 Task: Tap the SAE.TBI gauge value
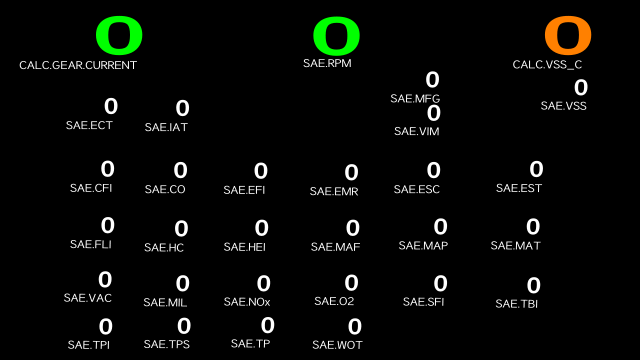pos(533,285)
